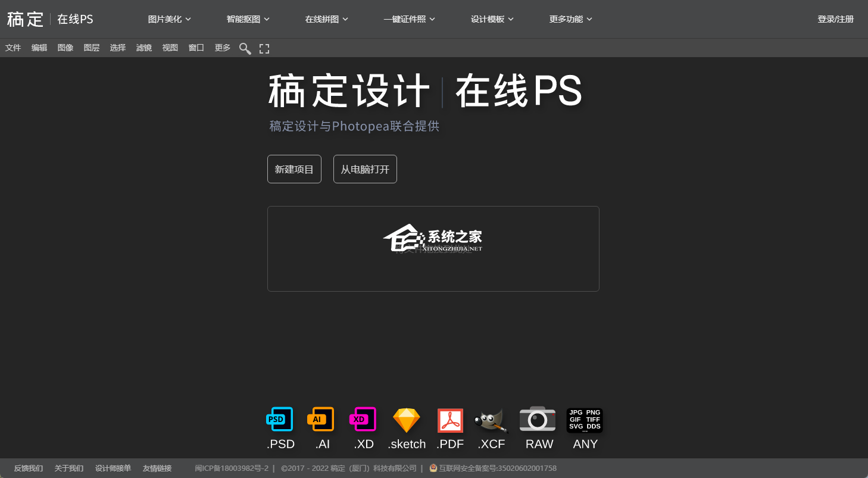Click the .XCF GIMP icon

point(491,421)
